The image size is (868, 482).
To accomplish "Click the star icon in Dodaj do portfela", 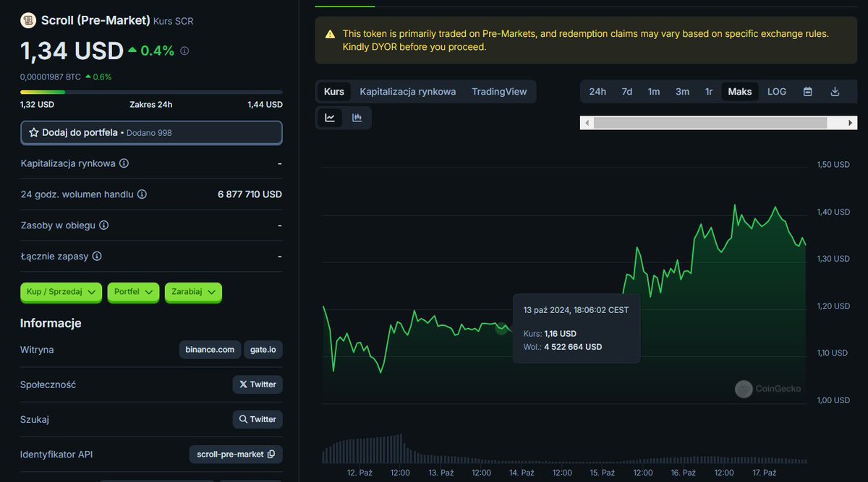I will pyautogui.click(x=33, y=133).
